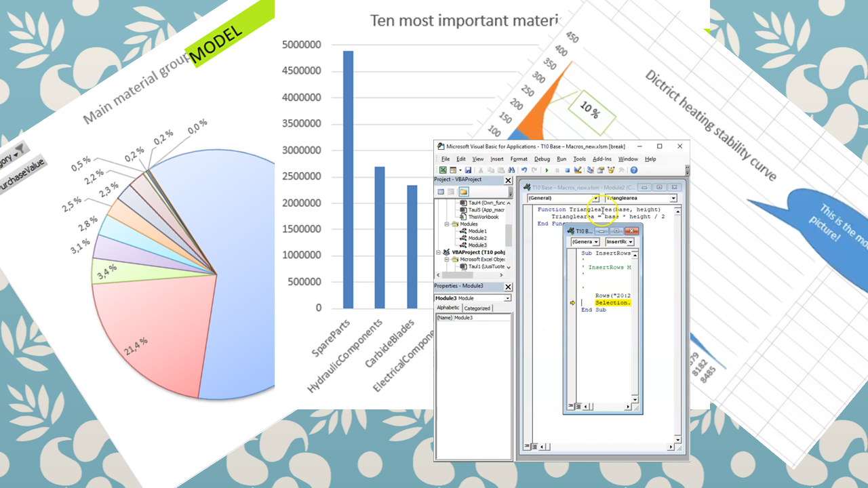Close the Properties - Module3 pane
This screenshot has height=488, width=868.
pyautogui.click(x=508, y=287)
